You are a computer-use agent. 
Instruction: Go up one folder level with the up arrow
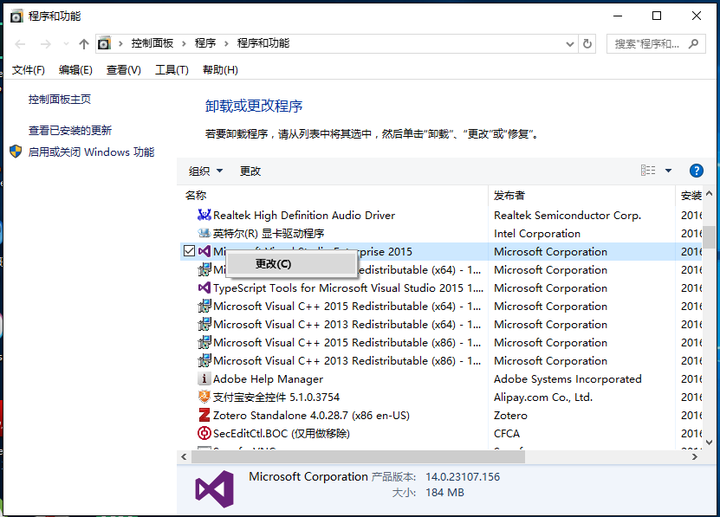[x=84, y=44]
